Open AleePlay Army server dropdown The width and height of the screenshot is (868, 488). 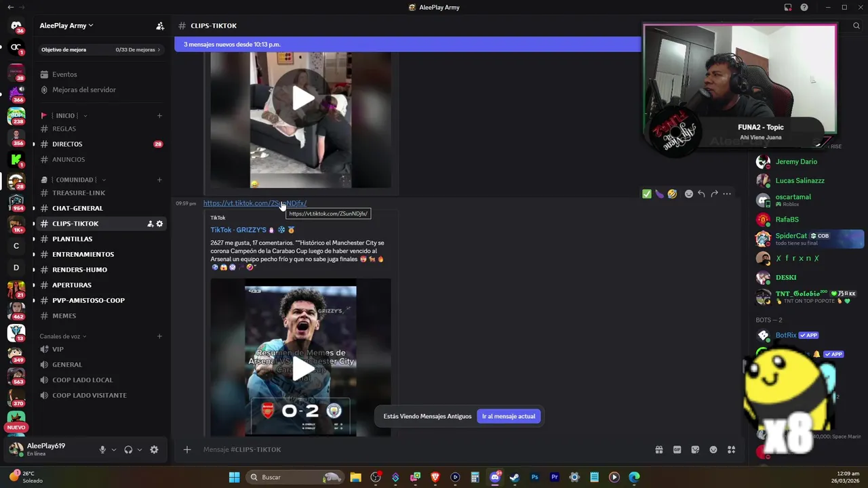click(x=66, y=26)
